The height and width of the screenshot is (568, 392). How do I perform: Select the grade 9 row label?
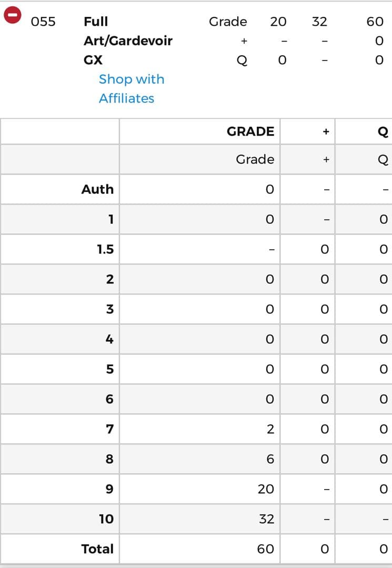tap(109, 489)
